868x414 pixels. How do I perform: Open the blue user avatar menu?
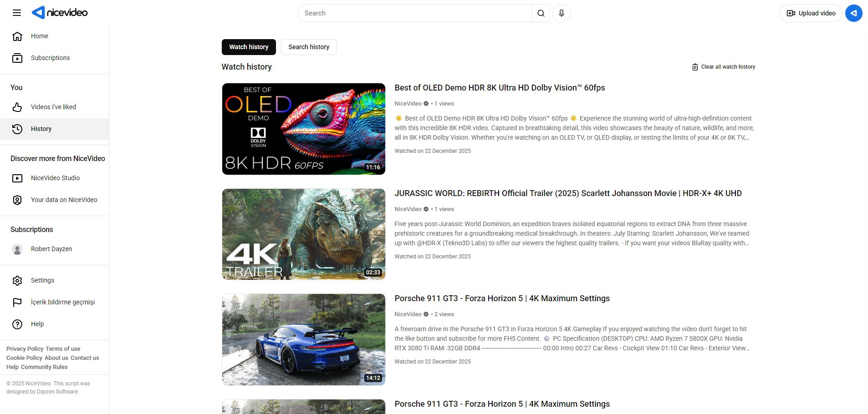tap(853, 13)
